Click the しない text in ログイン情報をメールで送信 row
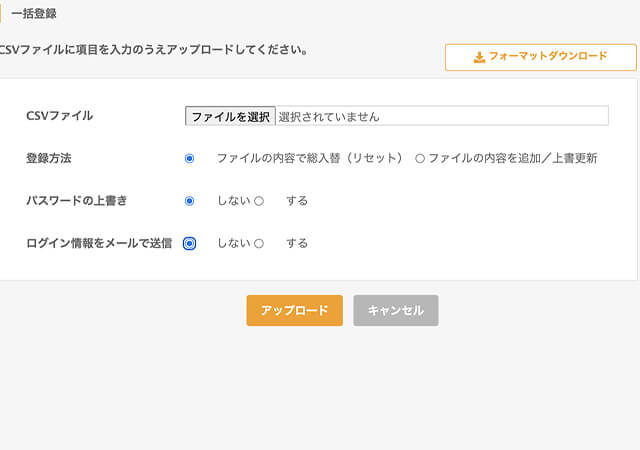The height and width of the screenshot is (450, 640). (x=234, y=243)
